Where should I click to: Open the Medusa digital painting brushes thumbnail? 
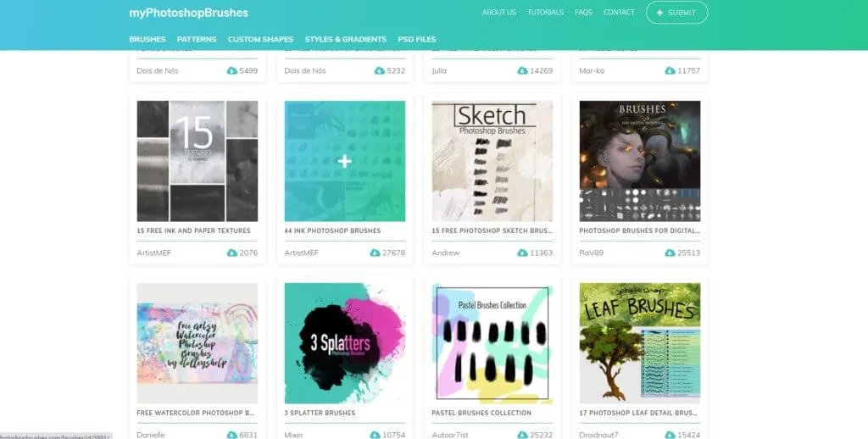tap(640, 161)
